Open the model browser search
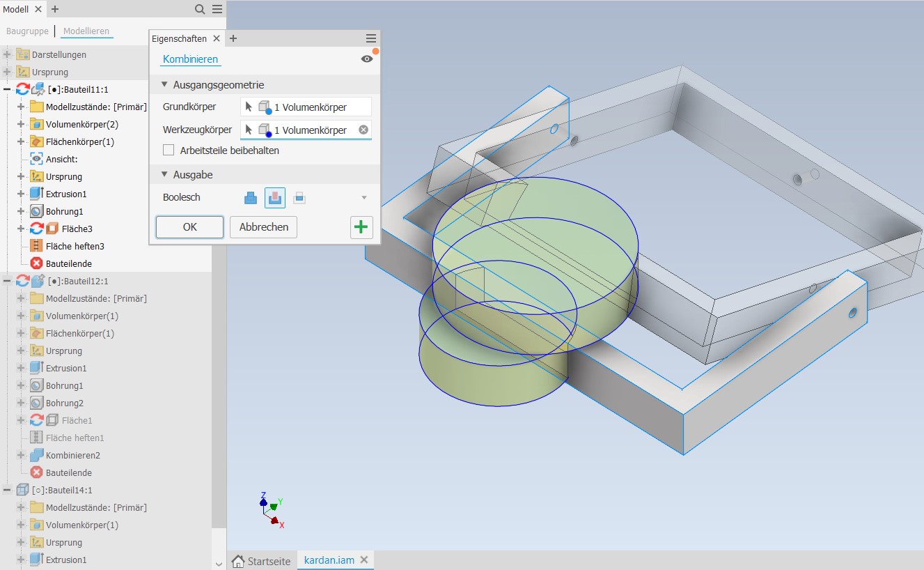 [x=200, y=9]
